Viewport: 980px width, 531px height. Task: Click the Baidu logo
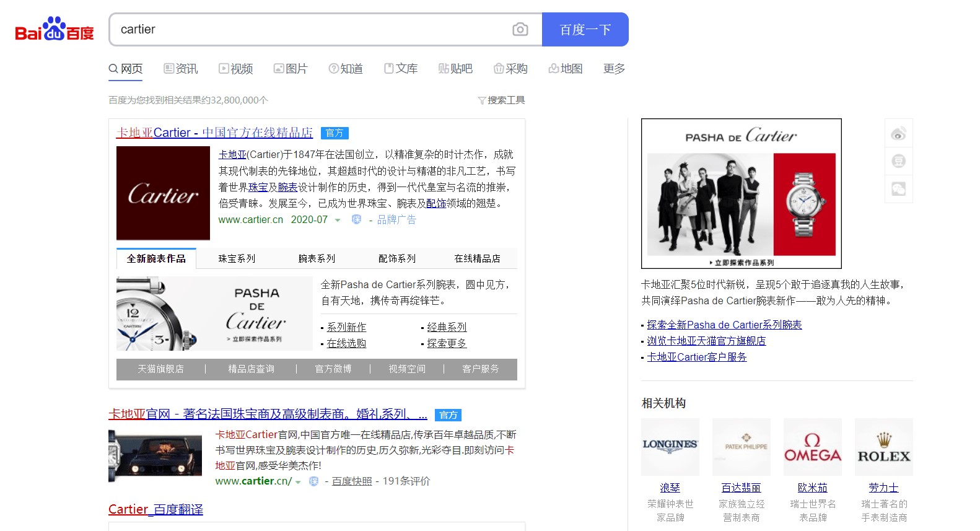(x=55, y=29)
